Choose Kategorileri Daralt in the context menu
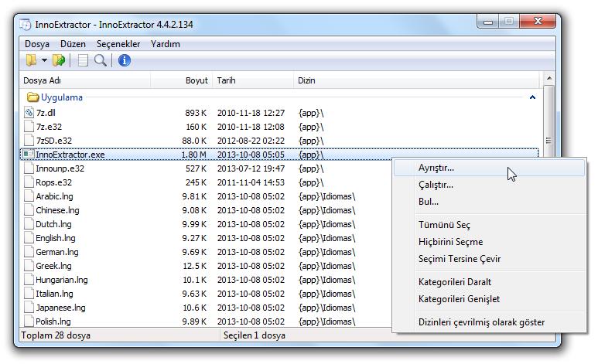This screenshot has width=598, height=364. (x=455, y=281)
